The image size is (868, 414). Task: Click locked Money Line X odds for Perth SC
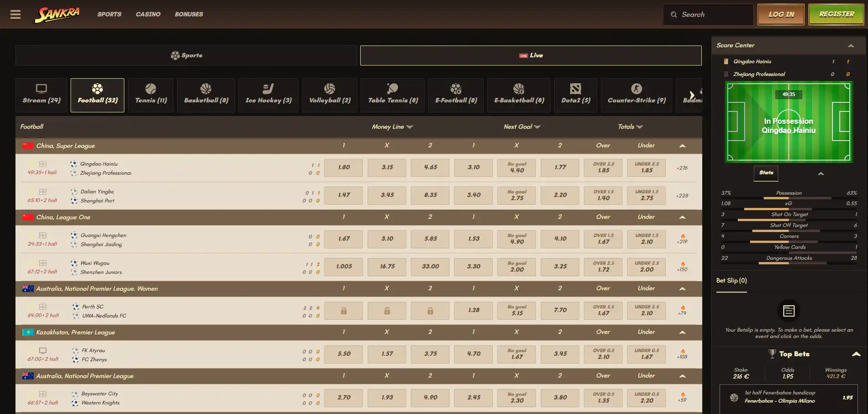coord(387,311)
